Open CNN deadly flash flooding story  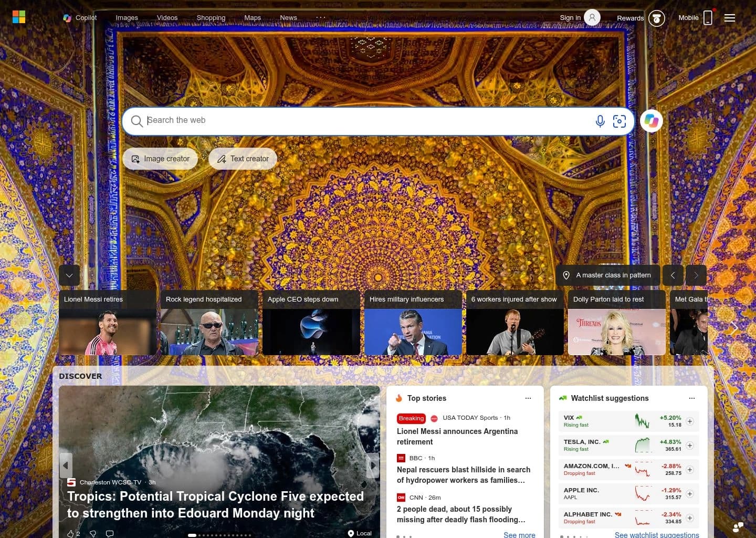point(461,514)
